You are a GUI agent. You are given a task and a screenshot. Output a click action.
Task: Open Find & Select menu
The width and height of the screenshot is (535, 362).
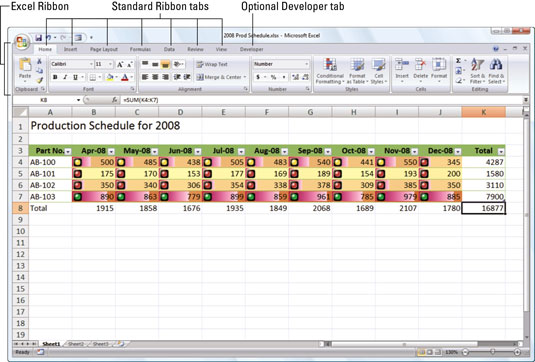(x=496, y=71)
